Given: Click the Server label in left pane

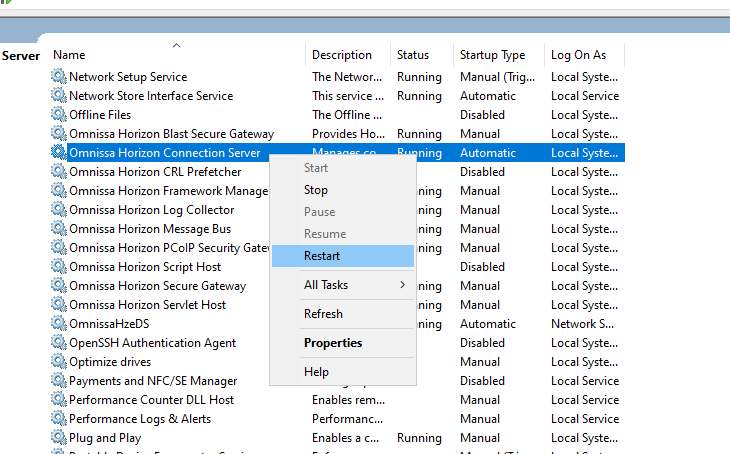Looking at the screenshot, I should click(x=21, y=56).
